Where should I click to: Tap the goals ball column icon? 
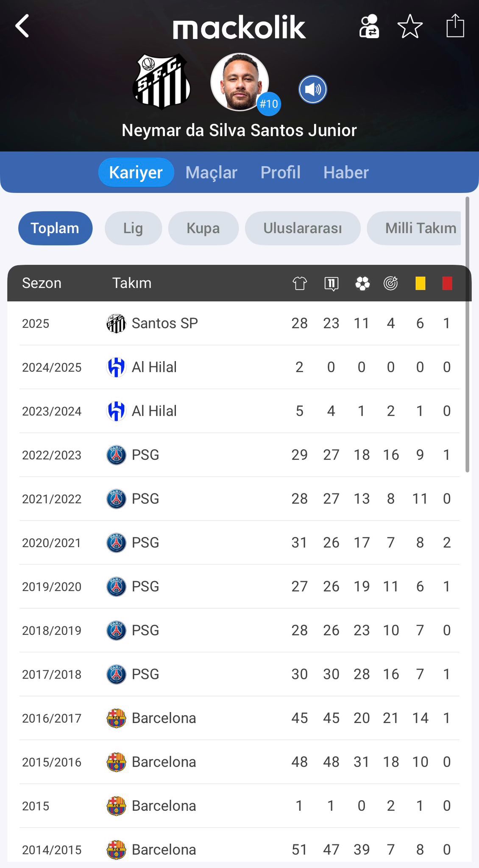[x=362, y=283]
